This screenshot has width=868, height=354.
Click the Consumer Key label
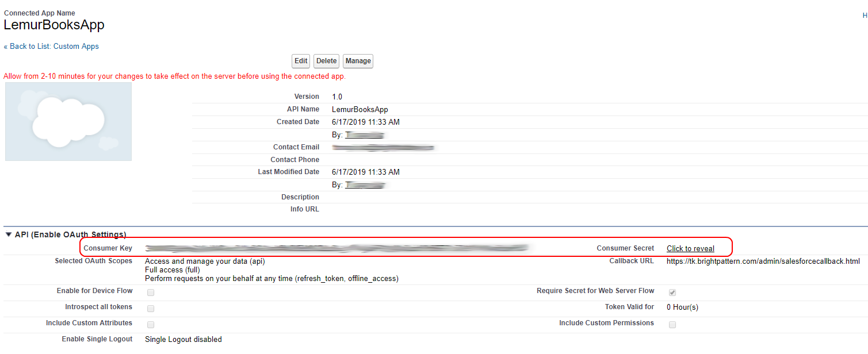point(108,248)
